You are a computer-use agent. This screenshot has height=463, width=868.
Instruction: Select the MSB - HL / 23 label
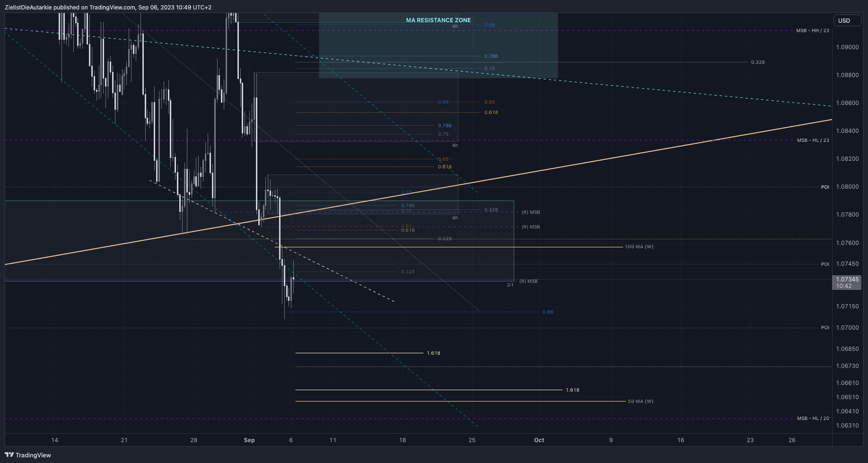point(813,140)
